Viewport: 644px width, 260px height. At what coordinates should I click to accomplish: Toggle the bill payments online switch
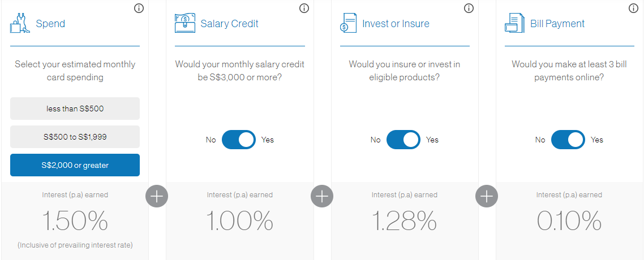[x=568, y=140]
